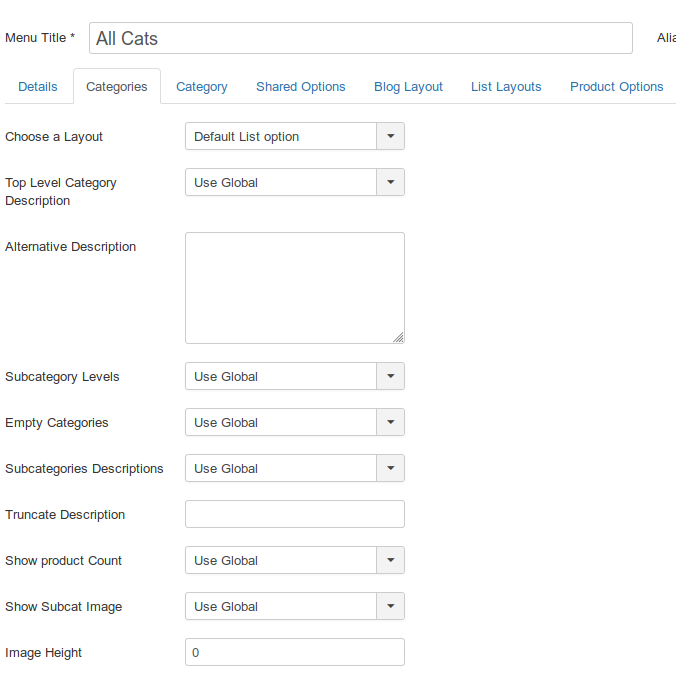Open the Subcategories Descriptions dropdown
Viewport: 676px width, 696px height.
pyautogui.click(x=295, y=468)
